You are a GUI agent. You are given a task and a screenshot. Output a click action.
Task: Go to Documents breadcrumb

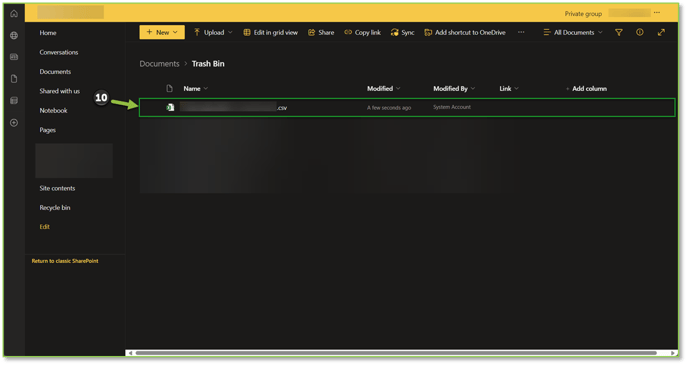point(159,64)
